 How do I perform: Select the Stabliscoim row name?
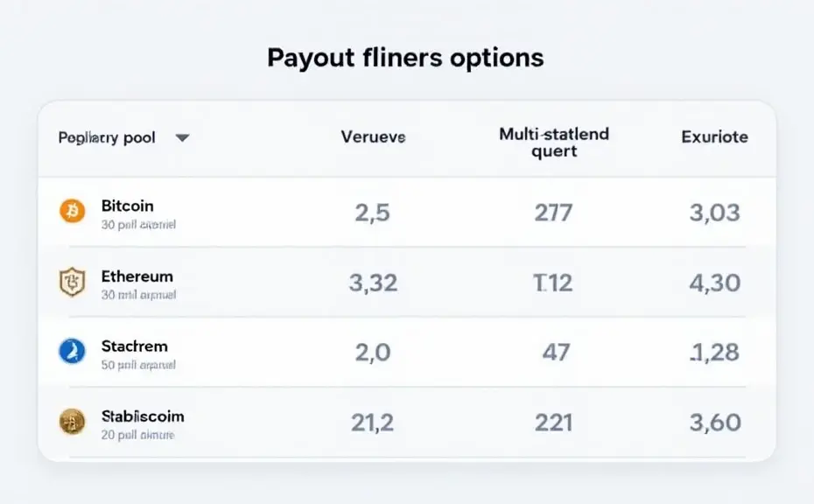pos(143,416)
